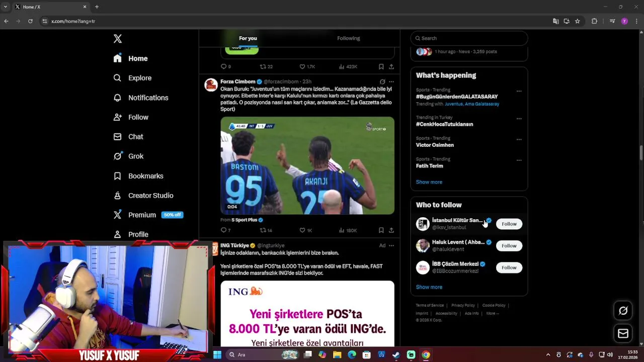View analytics of post with 423K views
Screen dimensions: 644x362
click(348, 66)
